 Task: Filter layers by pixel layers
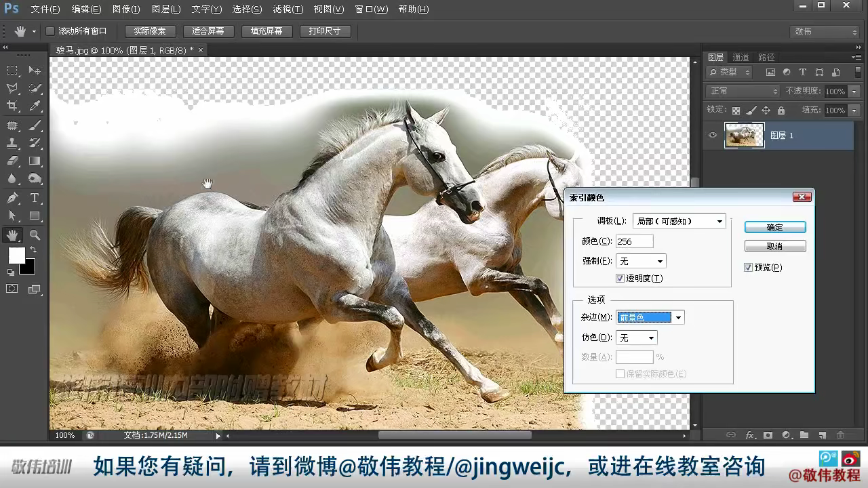[770, 72]
